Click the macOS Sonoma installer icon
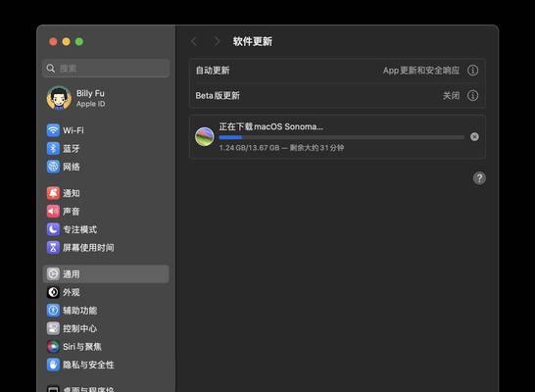The height and width of the screenshot is (392, 535). (205, 137)
